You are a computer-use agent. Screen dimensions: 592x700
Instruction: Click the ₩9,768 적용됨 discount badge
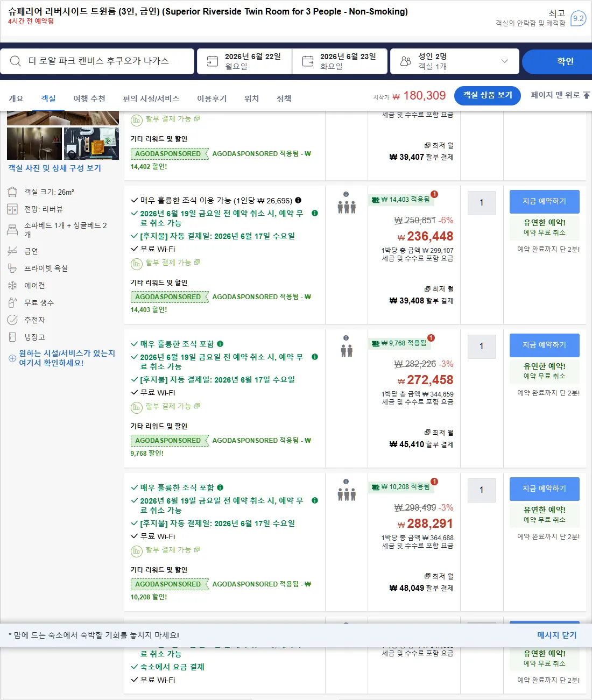tap(400, 343)
